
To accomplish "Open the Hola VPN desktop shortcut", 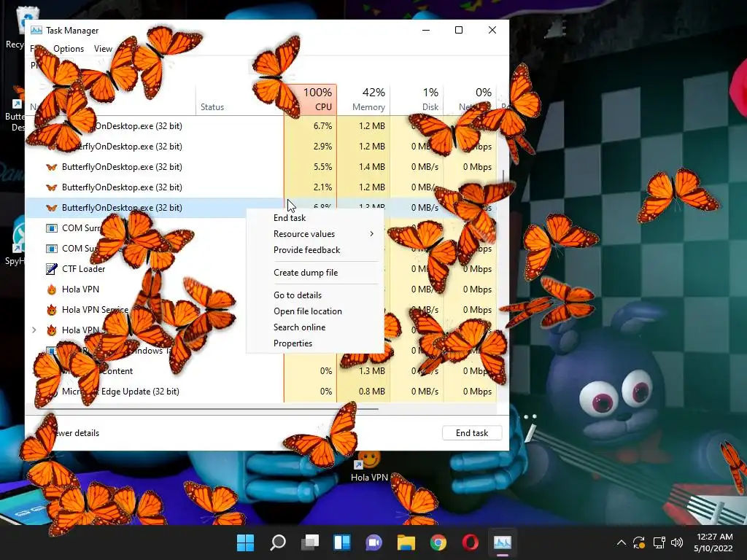I will (369, 467).
